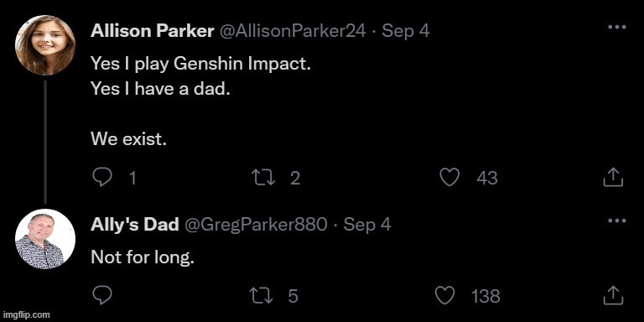The width and height of the screenshot is (644, 322).
Task: Click the imgflip.com watermark
Action: (x=25, y=315)
